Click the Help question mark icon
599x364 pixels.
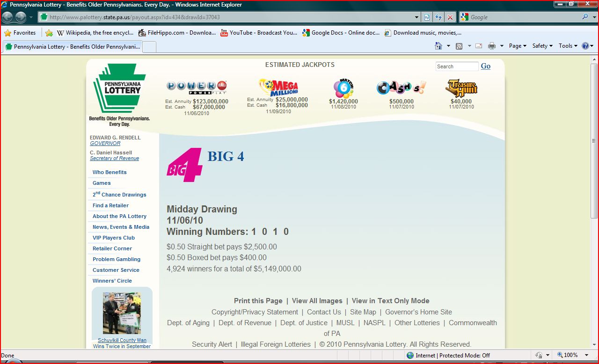[585, 46]
